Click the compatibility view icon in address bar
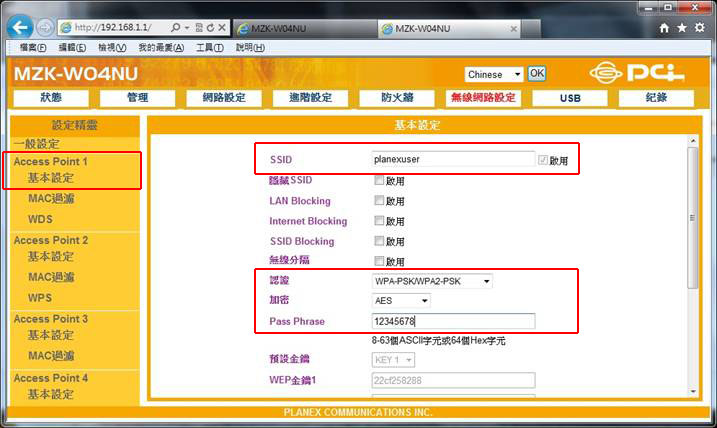Image resolution: width=717 pixels, height=428 pixels. tap(199, 28)
